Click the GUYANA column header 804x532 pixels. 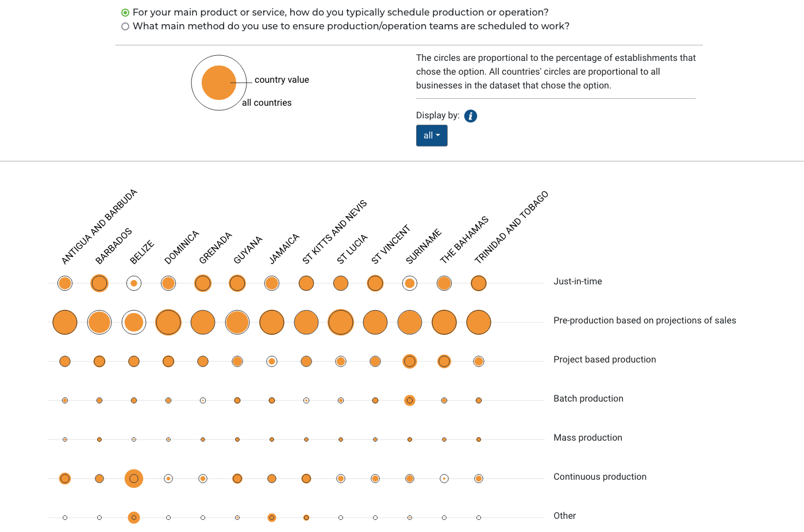click(248, 250)
